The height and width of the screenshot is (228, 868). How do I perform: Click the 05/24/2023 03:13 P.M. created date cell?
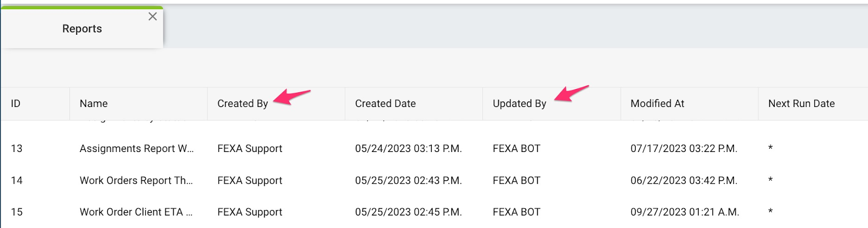pyautogui.click(x=409, y=149)
